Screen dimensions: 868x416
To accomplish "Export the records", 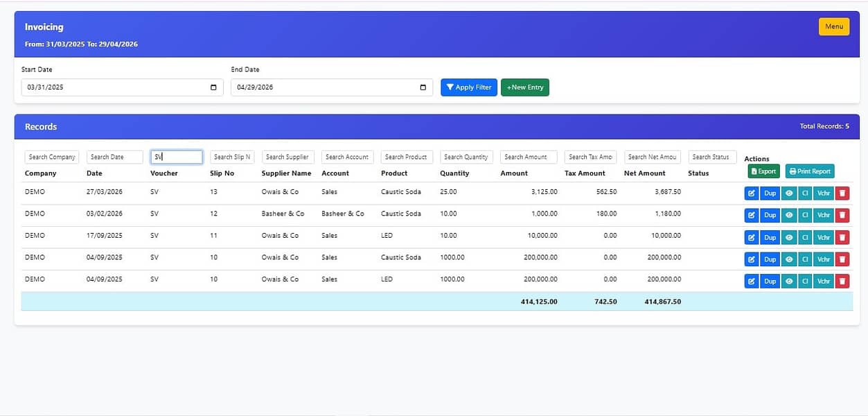I will (763, 171).
